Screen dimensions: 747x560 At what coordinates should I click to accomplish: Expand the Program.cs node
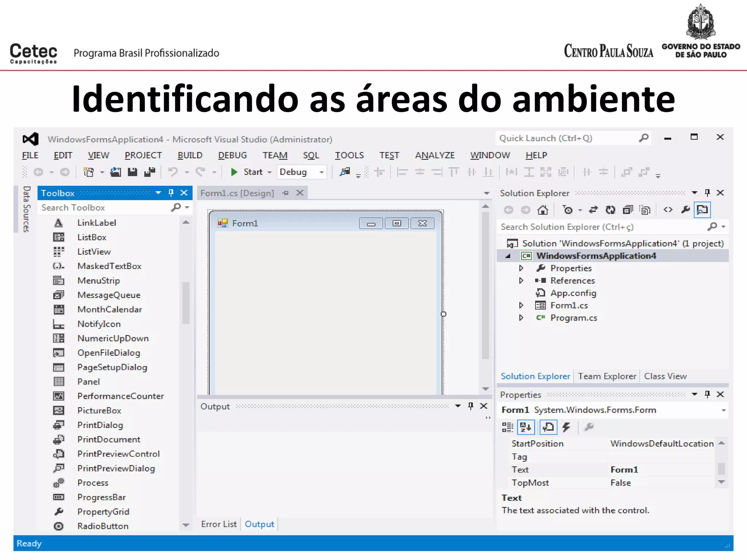point(521,318)
